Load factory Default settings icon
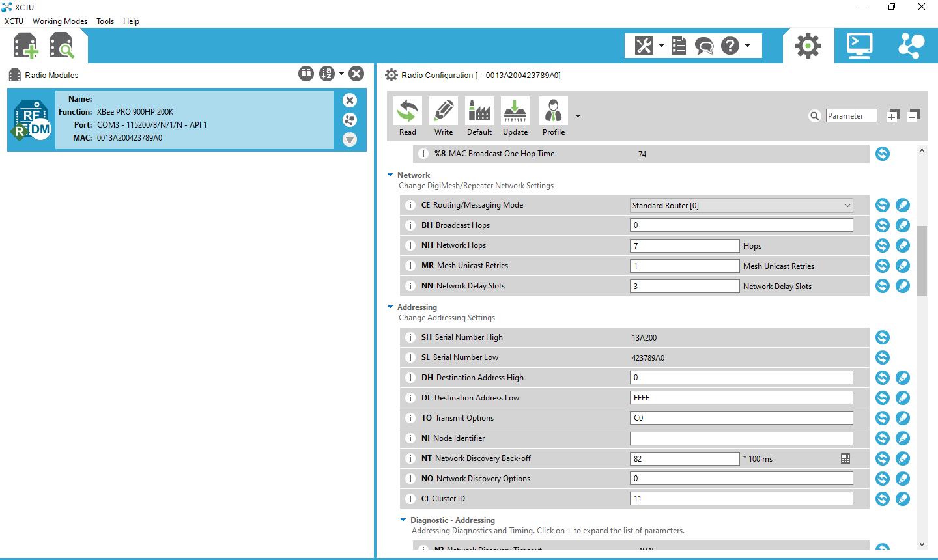The image size is (938, 560). tap(479, 117)
